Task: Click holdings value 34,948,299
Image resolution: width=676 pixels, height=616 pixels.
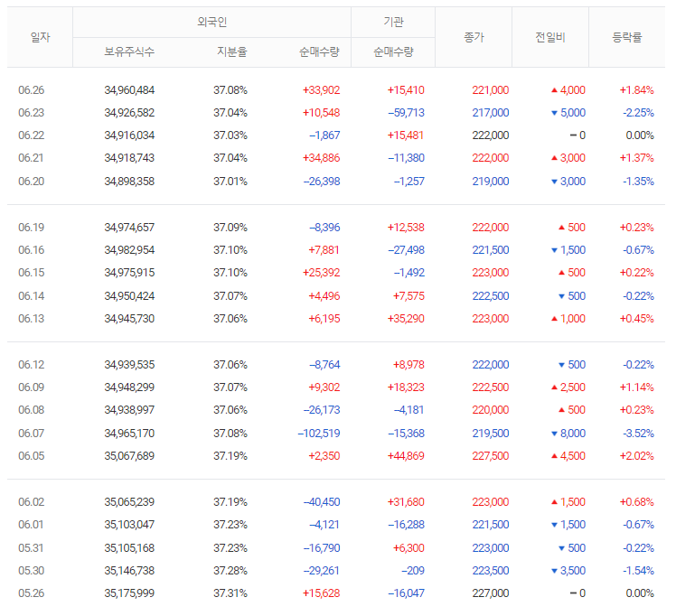Action: [129, 387]
